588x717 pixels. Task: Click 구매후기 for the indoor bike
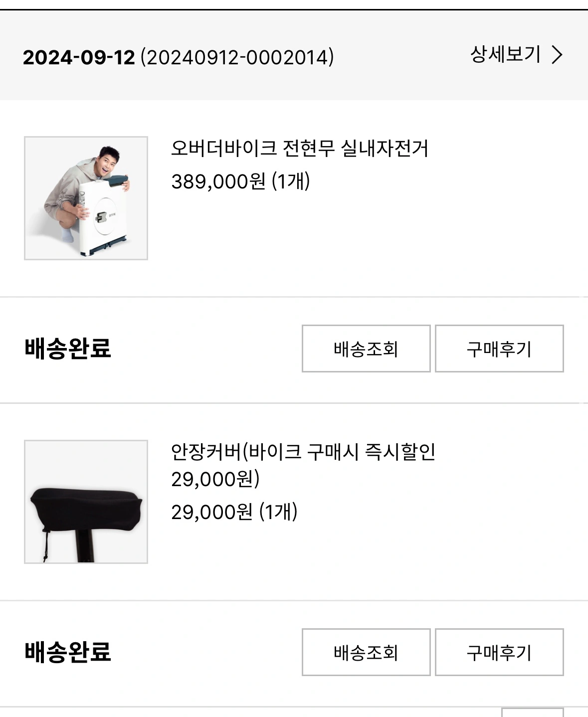499,349
